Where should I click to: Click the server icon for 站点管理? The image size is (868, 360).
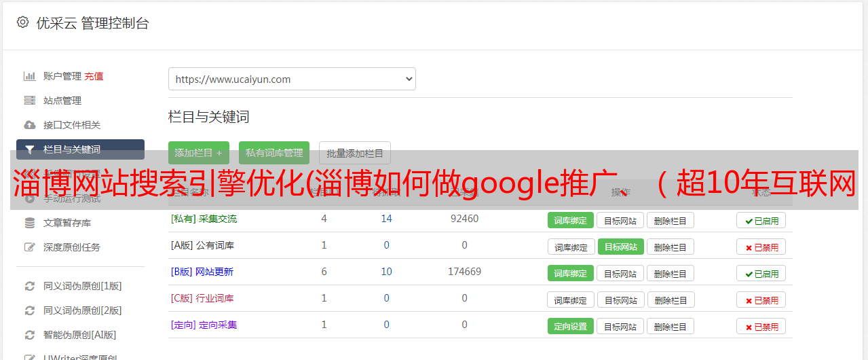click(29, 101)
